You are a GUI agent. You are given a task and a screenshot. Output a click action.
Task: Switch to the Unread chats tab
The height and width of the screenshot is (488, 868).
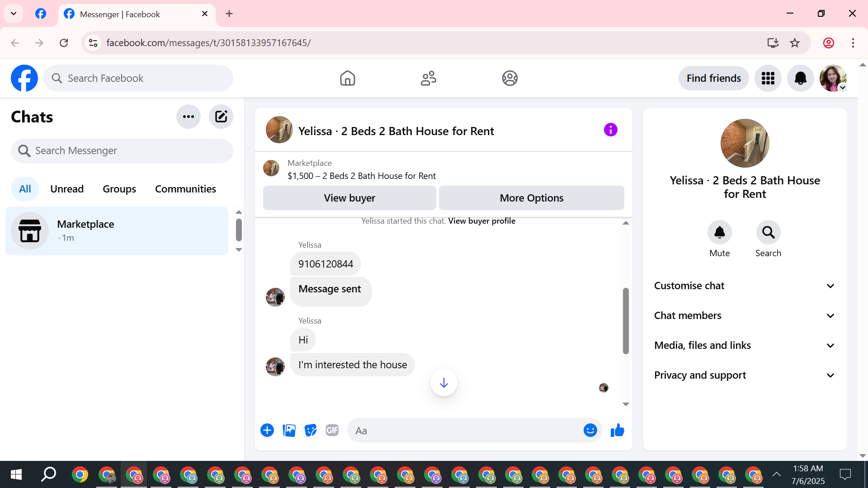67,189
